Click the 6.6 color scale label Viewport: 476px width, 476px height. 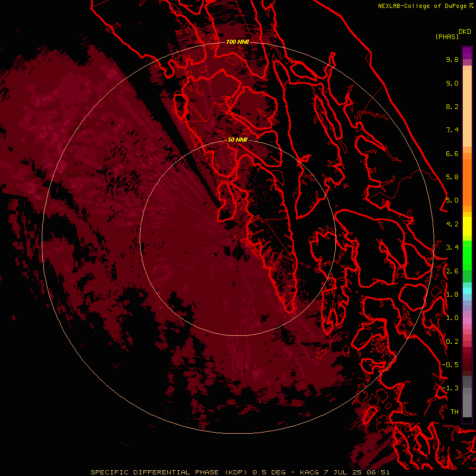pos(452,153)
